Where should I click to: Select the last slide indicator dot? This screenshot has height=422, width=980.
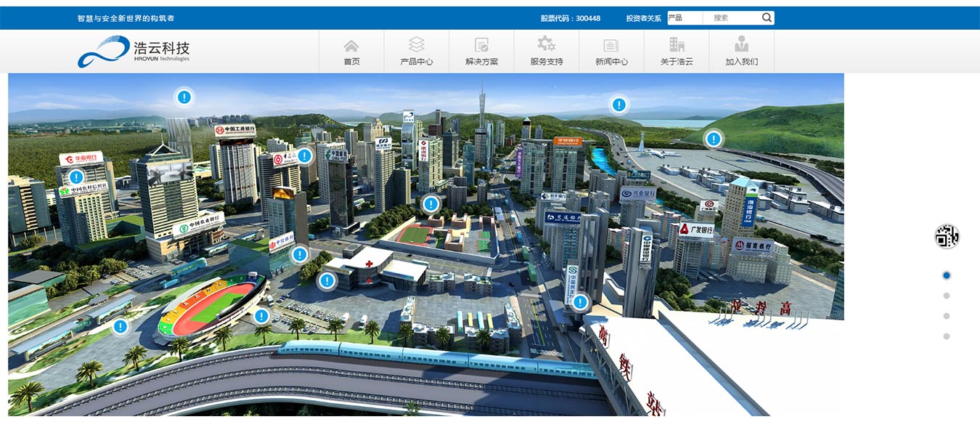click(946, 336)
